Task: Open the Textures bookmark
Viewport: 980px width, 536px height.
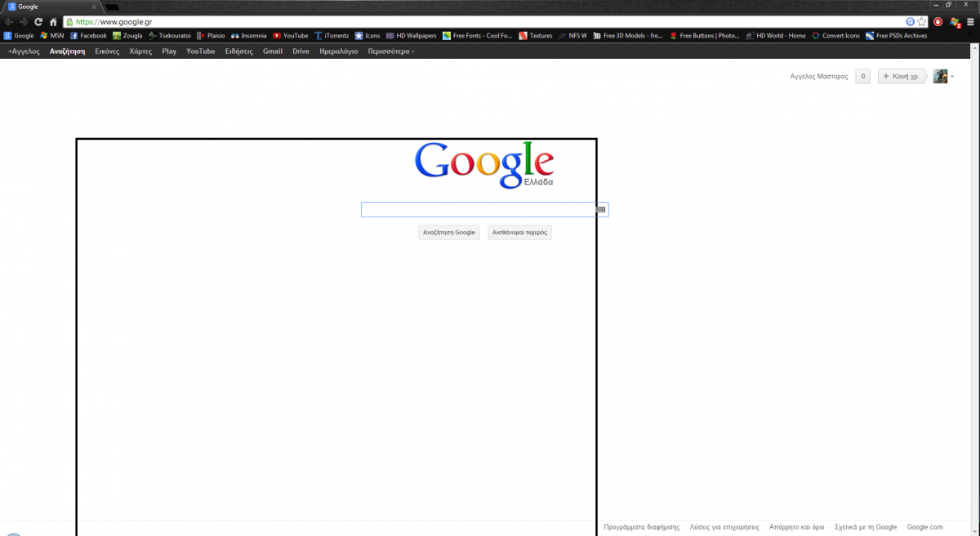Action: [536, 36]
